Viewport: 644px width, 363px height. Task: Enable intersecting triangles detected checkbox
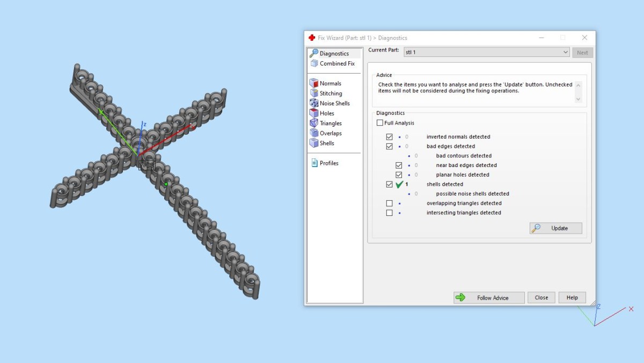click(x=389, y=213)
